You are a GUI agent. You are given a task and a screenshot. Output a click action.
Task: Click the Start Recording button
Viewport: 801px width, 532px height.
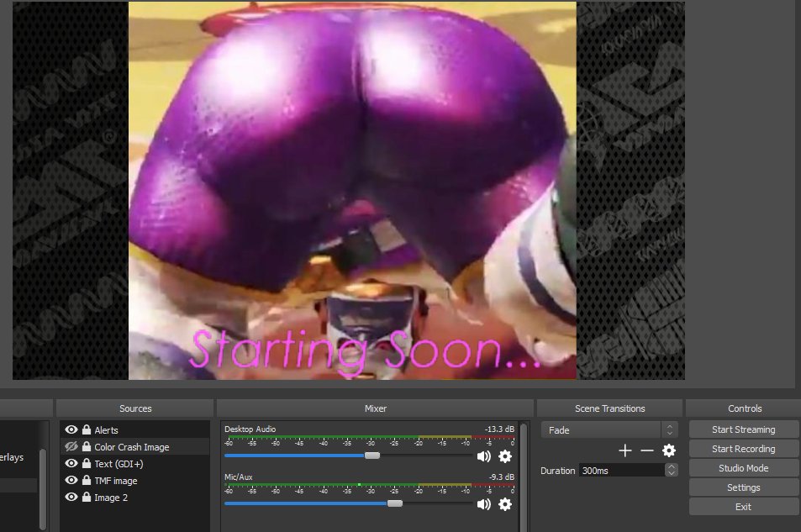(743, 449)
